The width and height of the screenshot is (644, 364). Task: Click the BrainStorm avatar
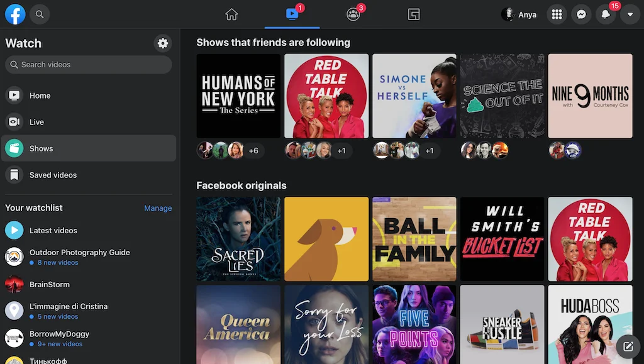(x=14, y=284)
